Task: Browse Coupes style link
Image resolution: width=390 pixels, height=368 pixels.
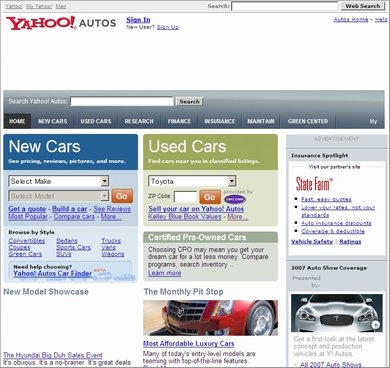Action: (x=19, y=247)
